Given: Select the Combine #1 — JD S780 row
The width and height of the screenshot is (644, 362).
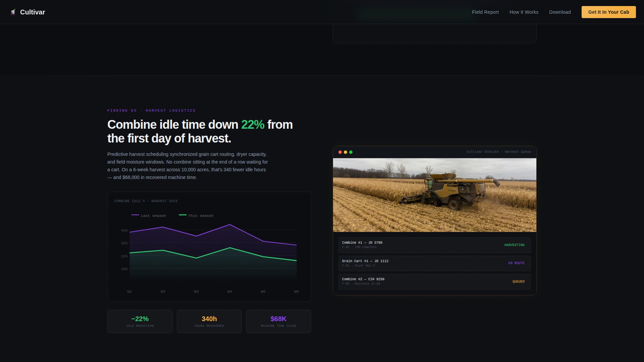Looking at the screenshot, I should point(434,245).
